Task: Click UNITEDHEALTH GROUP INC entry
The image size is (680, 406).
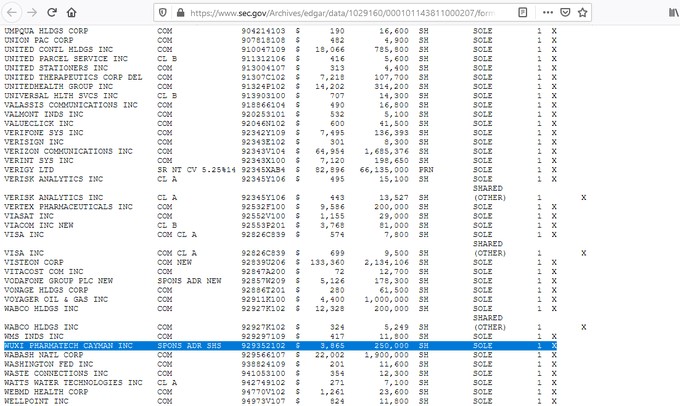Action: click(x=59, y=86)
